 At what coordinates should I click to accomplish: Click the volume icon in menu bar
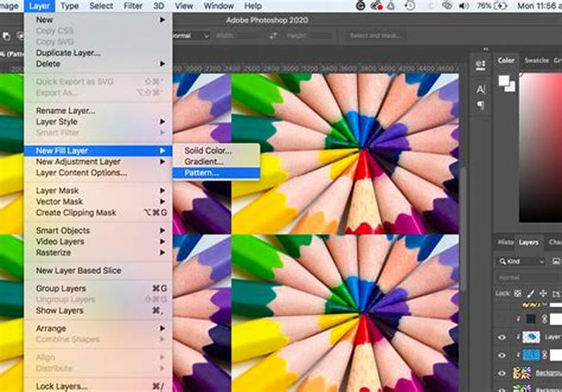point(464,6)
